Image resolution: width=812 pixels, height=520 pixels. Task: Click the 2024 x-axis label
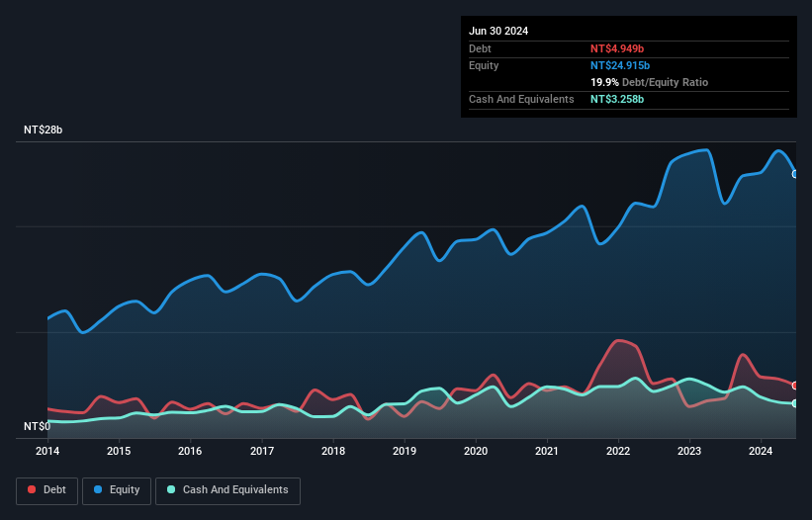pyautogui.click(x=761, y=451)
